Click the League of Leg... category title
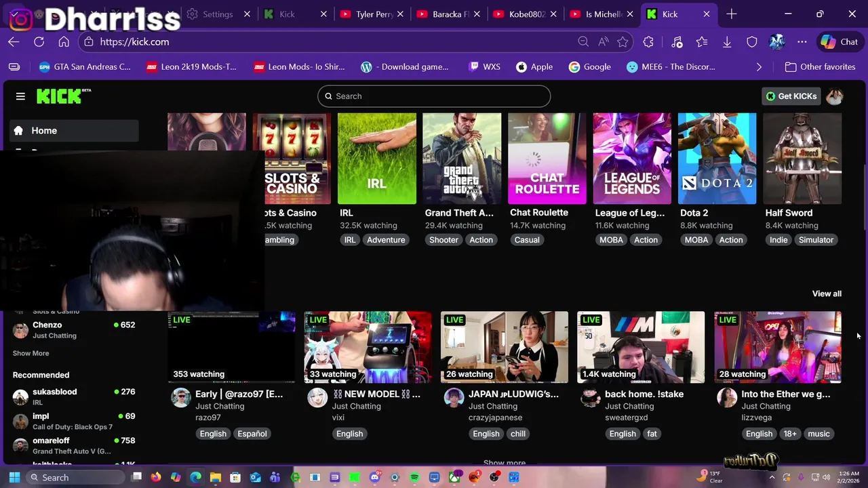Image resolution: width=868 pixels, height=488 pixels. pos(630,213)
